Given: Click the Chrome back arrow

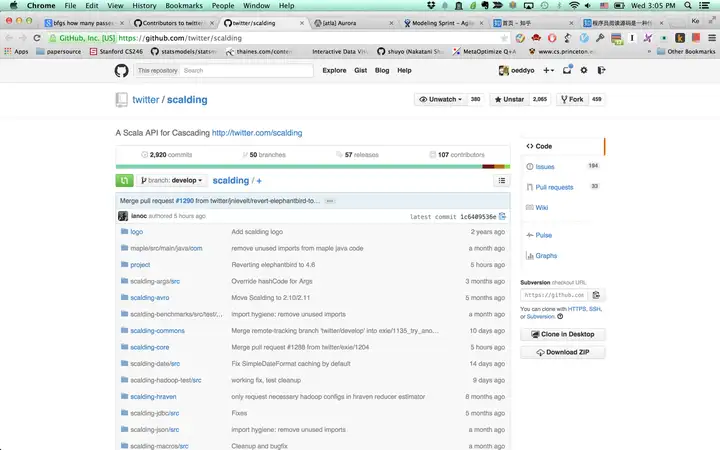Looking at the screenshot, I should click(x=9, y=38).
